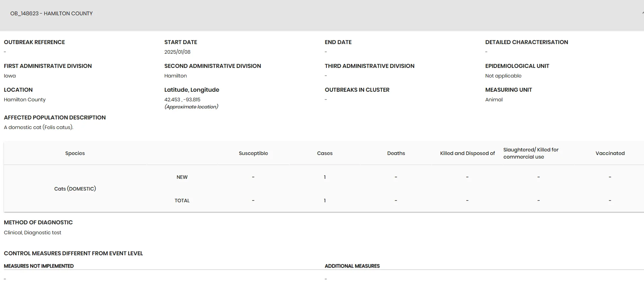Image resolution: width=644 pixels, height=299 pixels.
Task: Select the Hamilton division value
Action: pyautogui.click(x=175, y=76)
